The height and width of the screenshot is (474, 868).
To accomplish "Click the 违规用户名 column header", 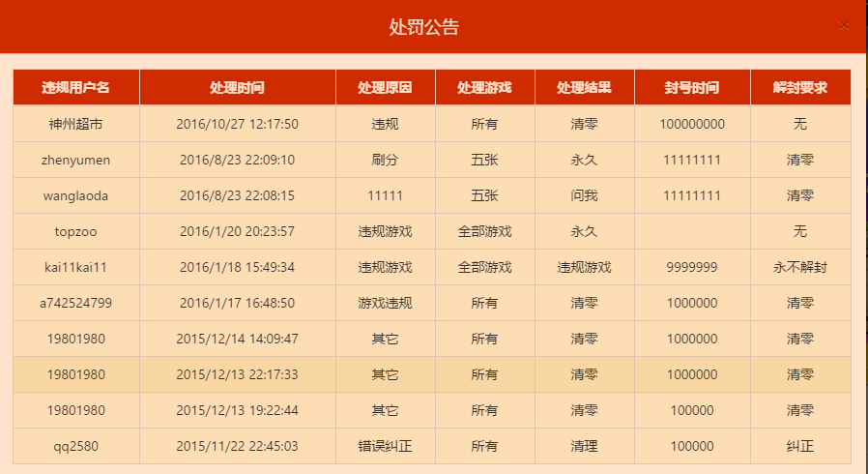I will [x=76, y=87].
